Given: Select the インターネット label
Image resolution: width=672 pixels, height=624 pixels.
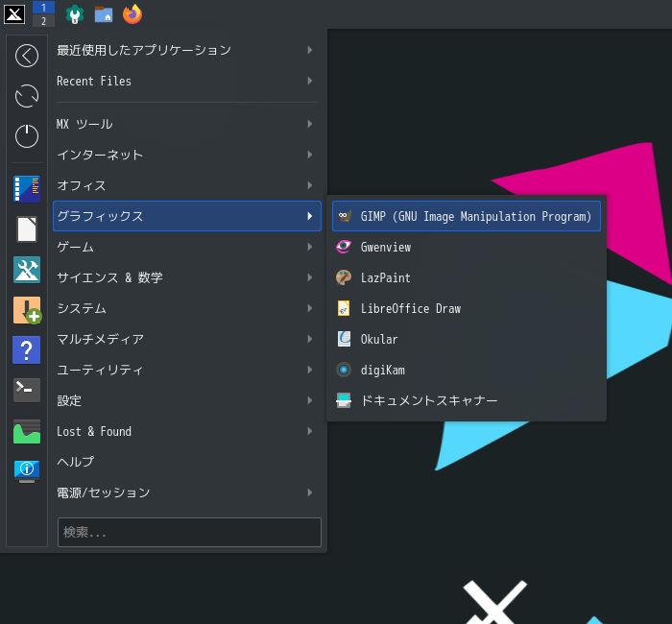Looking at the screenshot, I should 100,155.
